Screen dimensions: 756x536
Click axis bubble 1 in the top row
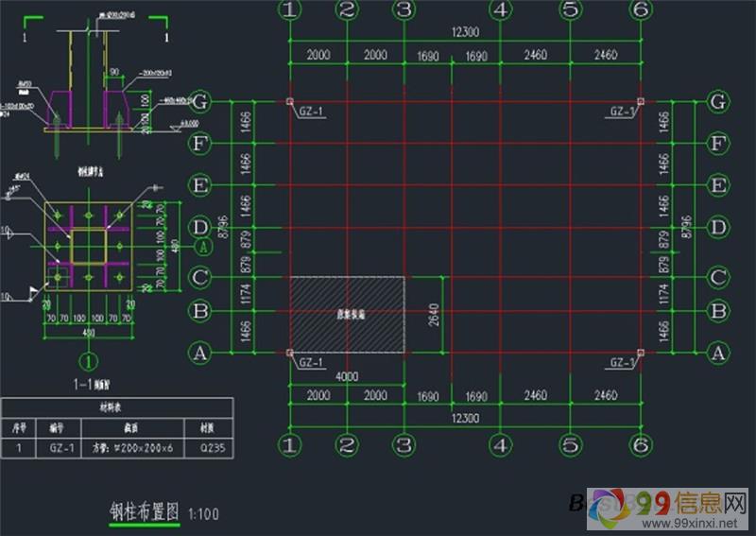point(289,9)
